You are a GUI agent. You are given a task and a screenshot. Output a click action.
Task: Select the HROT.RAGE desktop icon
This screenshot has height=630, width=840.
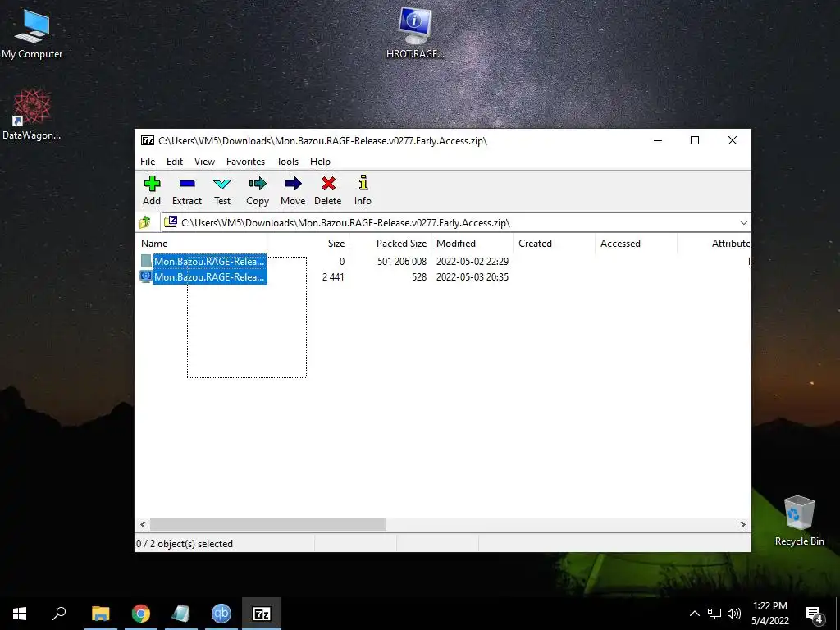point(415,32)
